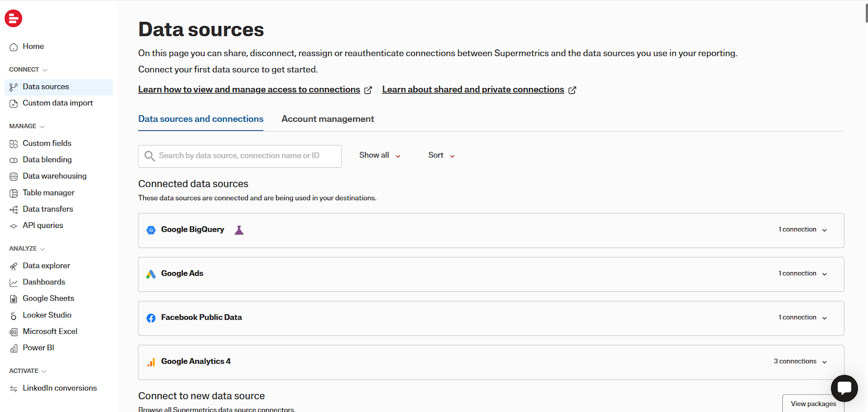Image resolution: width=868 pixels, height=412 pixels.
Task: Open Data warehousing sidebar item
Action: pyautogui.click(x=55, y=176)
